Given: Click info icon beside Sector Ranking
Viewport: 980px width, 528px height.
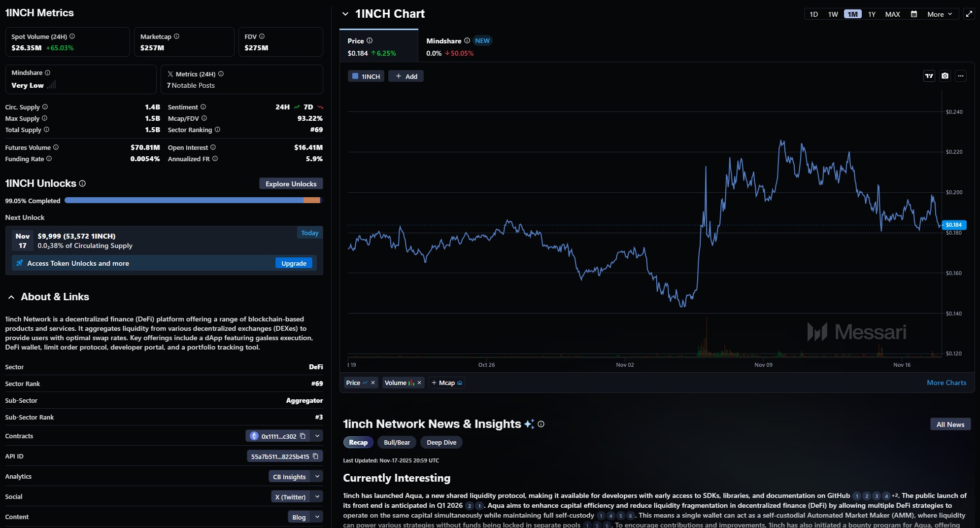Looking at the screenshot, I should coord(218,130).
